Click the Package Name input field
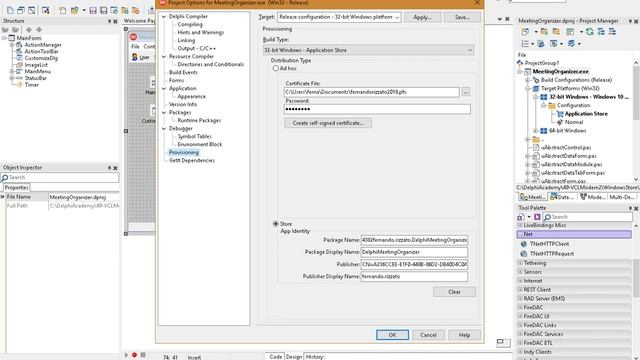The width and height of the screenshot is (640, 360). click(414, 240)
